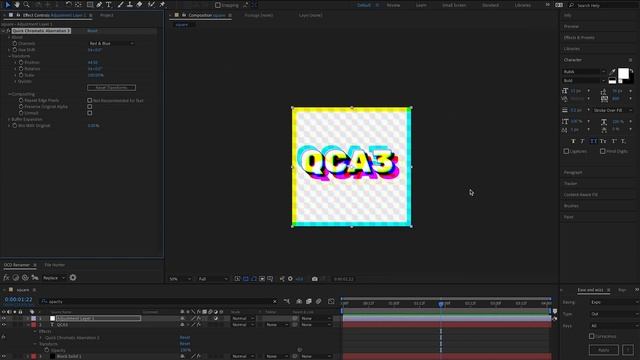
Task: Click the timeline frame blending icon
Action: [x=309, y=302]
